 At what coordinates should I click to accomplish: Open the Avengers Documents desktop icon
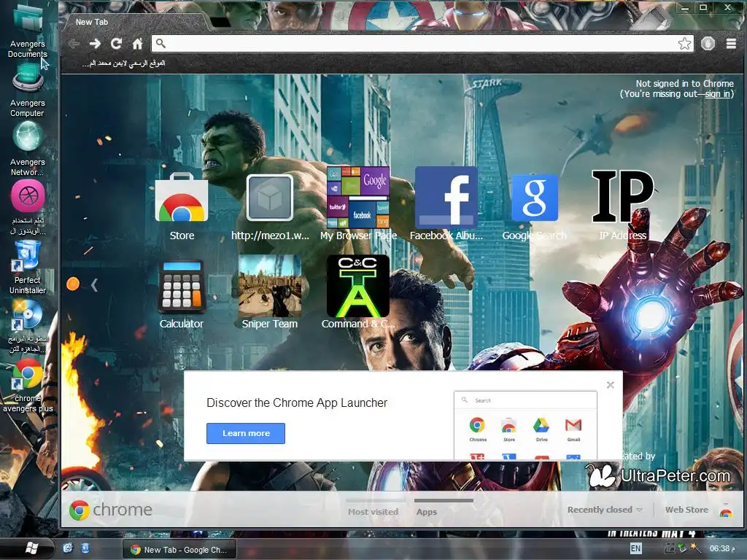tap(28, 31)
